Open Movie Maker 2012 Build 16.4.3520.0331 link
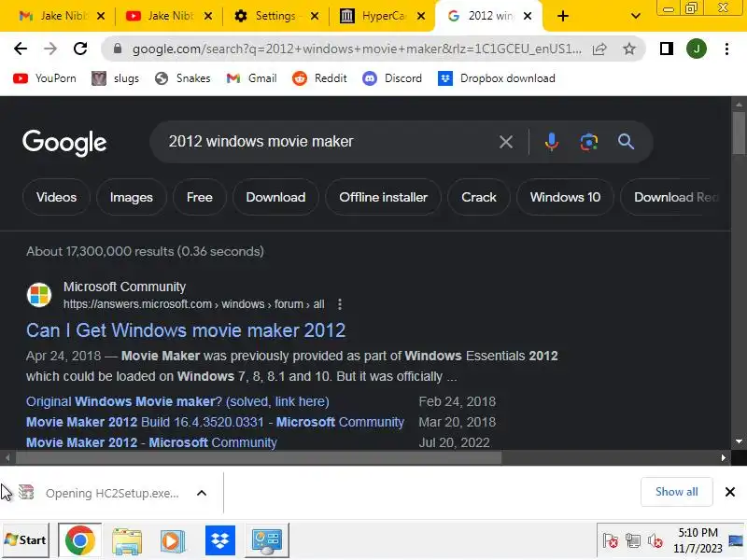This screenshot has height=560, width=747. (215, 422)
